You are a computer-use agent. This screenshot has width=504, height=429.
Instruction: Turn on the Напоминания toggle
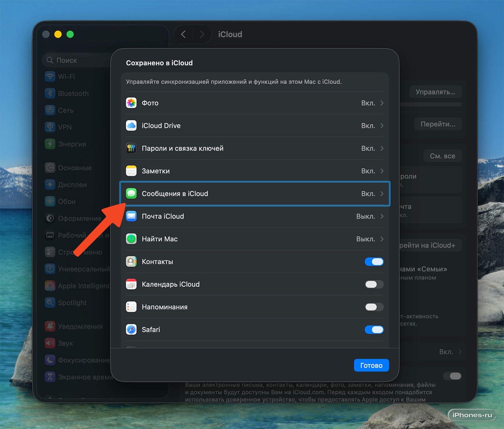pyautogui.click(x=374, y=307)
